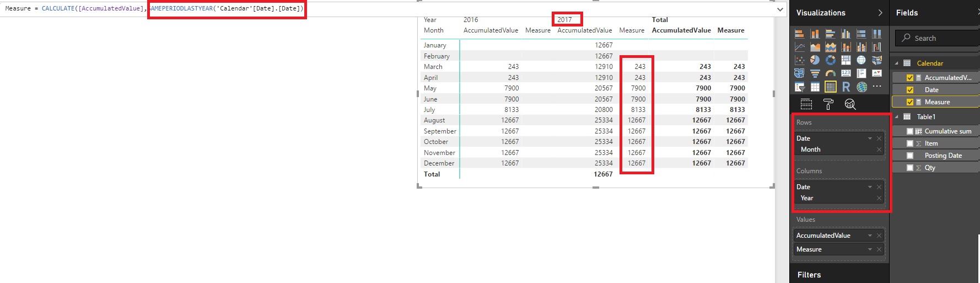Screen dimensions: 980x283
Task: Select the filled map visual
Action: [877, 60]
